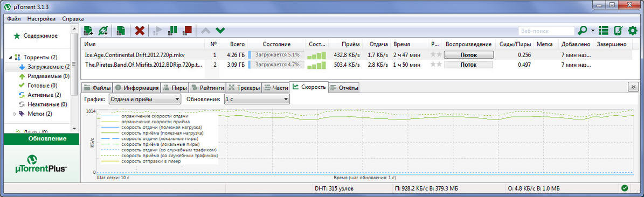This screenshot has width=644, height=197.
Task: Move torrent down the queue with green arrow
Action: click(x=220, y=30)
